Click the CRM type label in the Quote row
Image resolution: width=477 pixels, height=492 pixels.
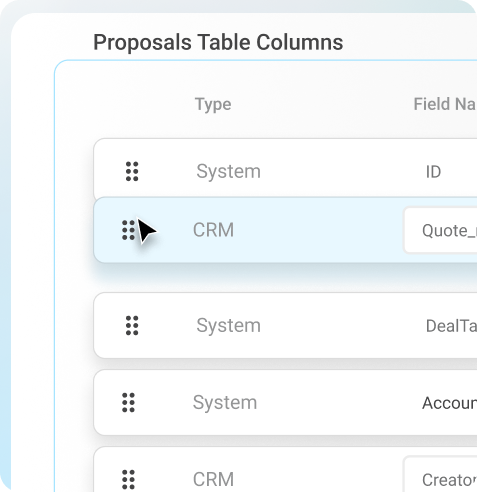[213, 230]
